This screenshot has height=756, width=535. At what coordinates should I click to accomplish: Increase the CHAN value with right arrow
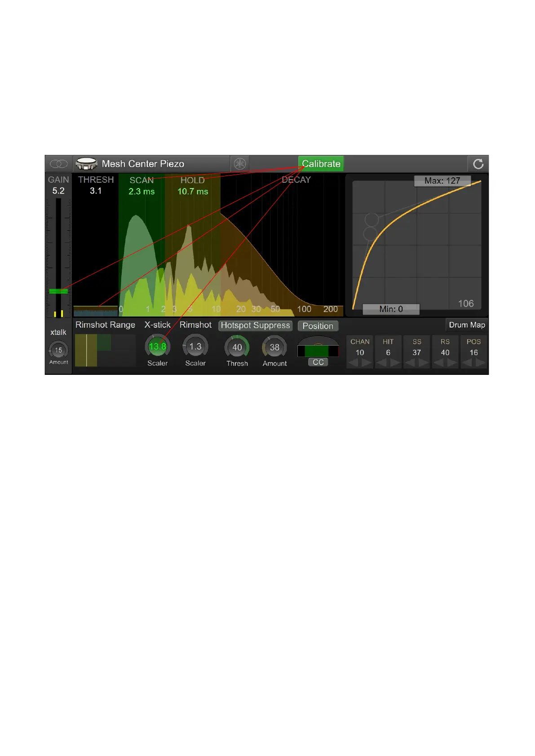367,363
